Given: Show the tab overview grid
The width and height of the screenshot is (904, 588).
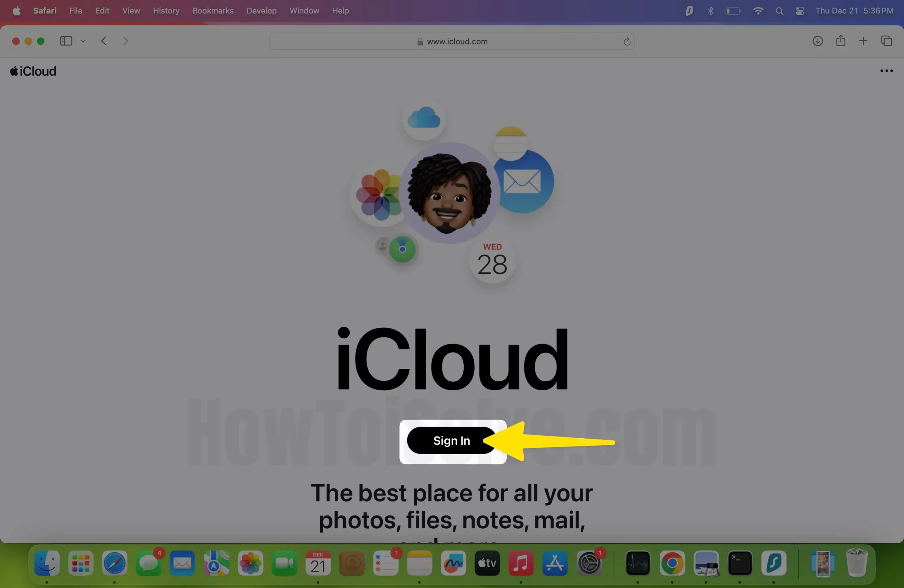Looking at the screenshot, I should (887, 41).
